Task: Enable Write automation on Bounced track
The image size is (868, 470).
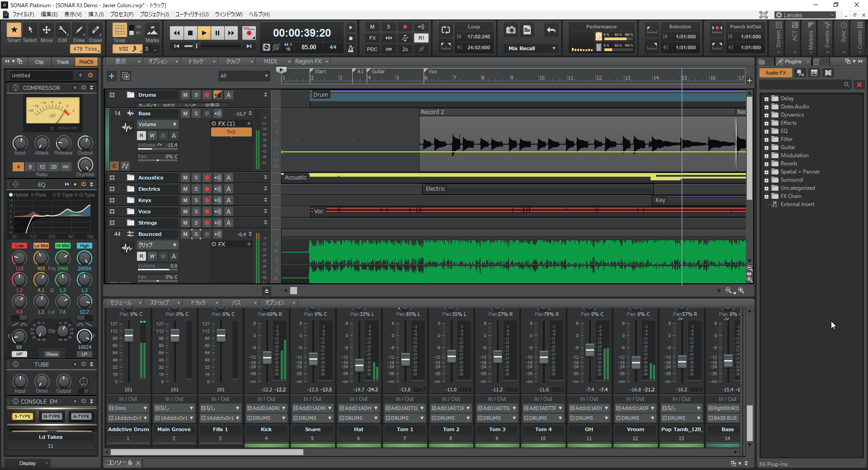Action: [x=152, y=256]
